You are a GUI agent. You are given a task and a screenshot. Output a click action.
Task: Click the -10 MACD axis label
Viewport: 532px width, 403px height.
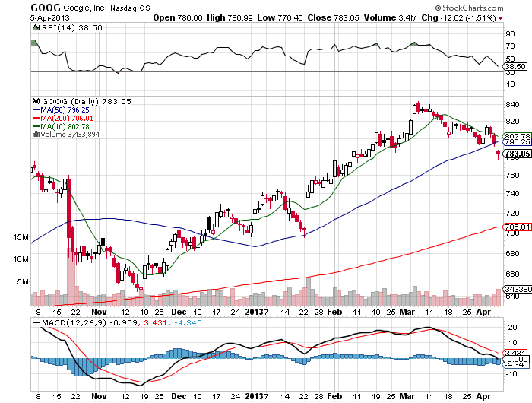(x=511, y=374)
